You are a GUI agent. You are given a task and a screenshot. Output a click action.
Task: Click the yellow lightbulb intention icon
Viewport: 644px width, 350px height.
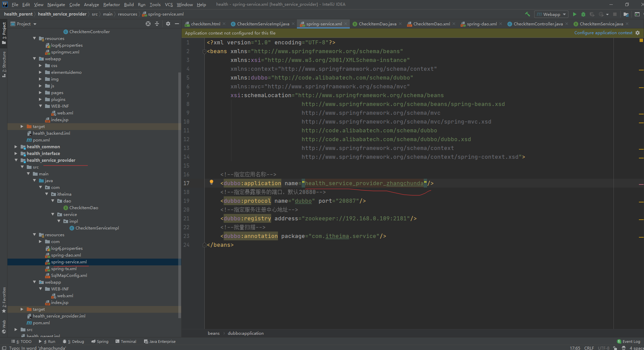point(212,182)
